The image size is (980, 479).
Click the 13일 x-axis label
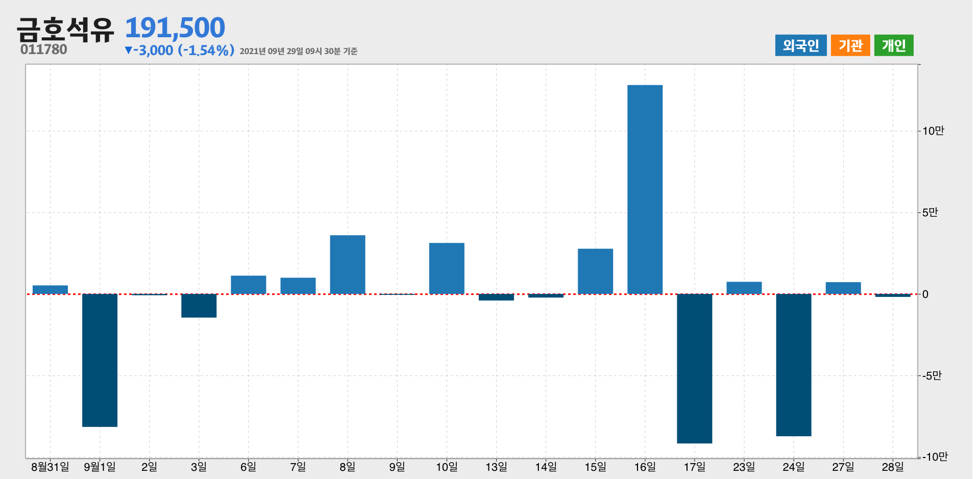pos(496,467)
